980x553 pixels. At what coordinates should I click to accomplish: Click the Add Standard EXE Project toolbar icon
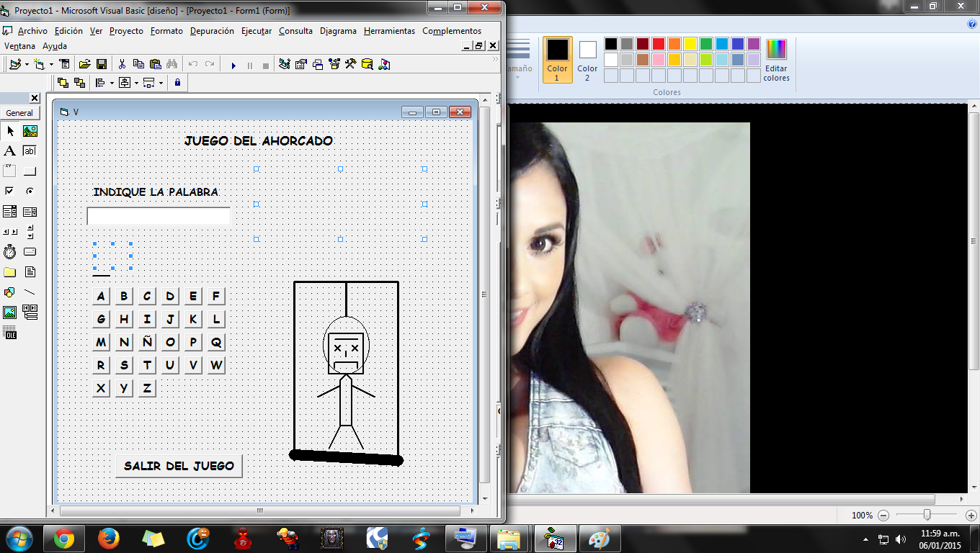(x=14, y=65)
